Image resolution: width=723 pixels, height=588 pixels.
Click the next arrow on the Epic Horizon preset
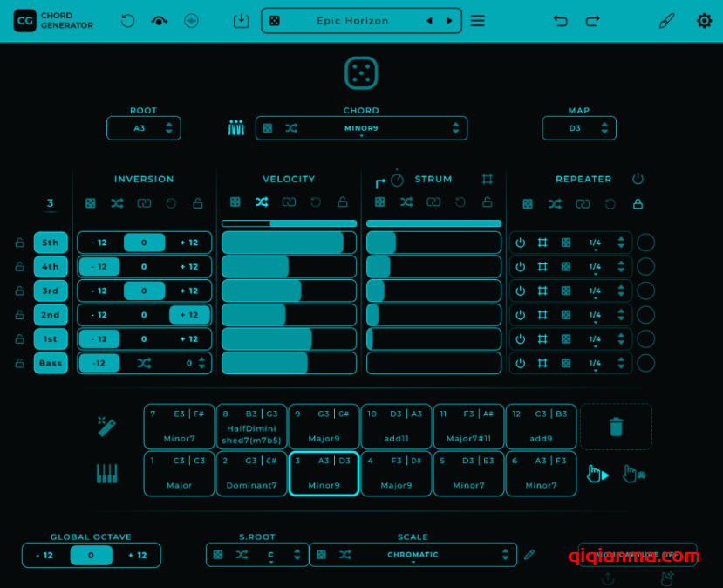[450, 20]
